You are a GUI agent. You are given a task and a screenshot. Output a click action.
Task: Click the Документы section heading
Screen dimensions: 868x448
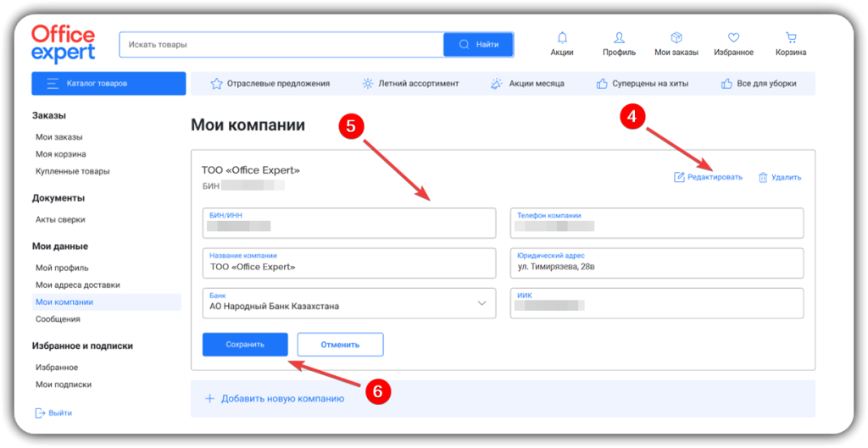pos(58,198)
